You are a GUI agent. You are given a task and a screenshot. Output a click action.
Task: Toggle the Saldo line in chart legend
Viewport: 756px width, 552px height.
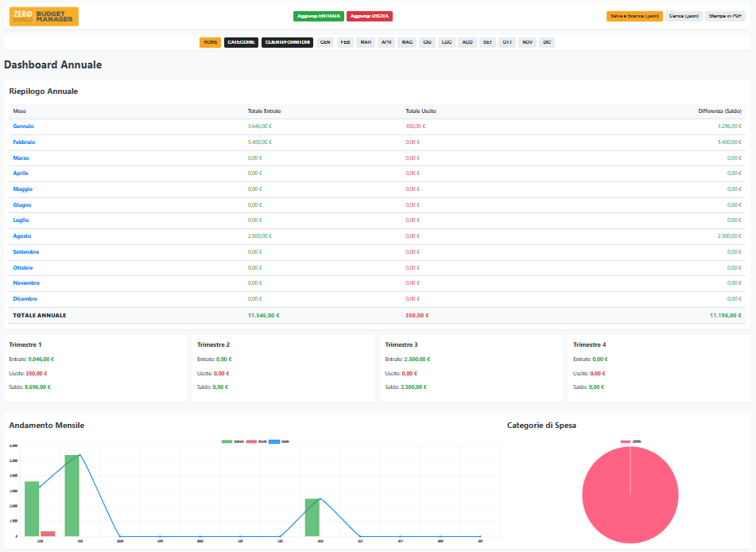coord(279,441)
